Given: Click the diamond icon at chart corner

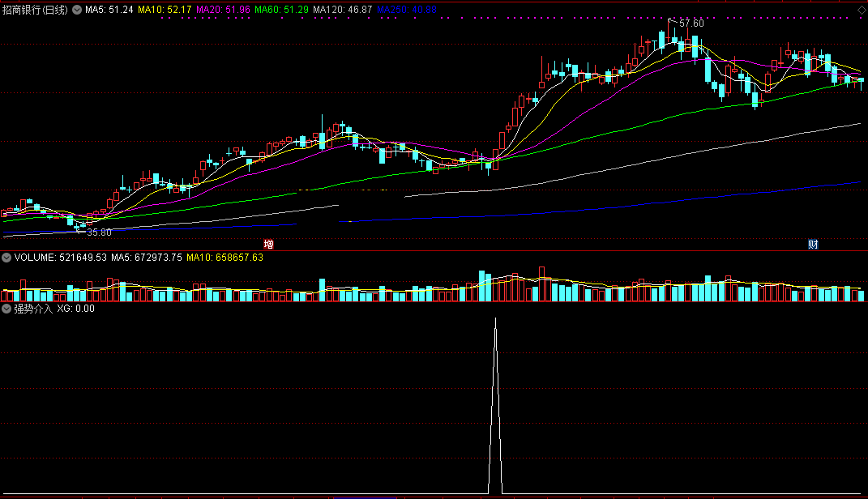Looking at the screenshot, I should [862, 10].
